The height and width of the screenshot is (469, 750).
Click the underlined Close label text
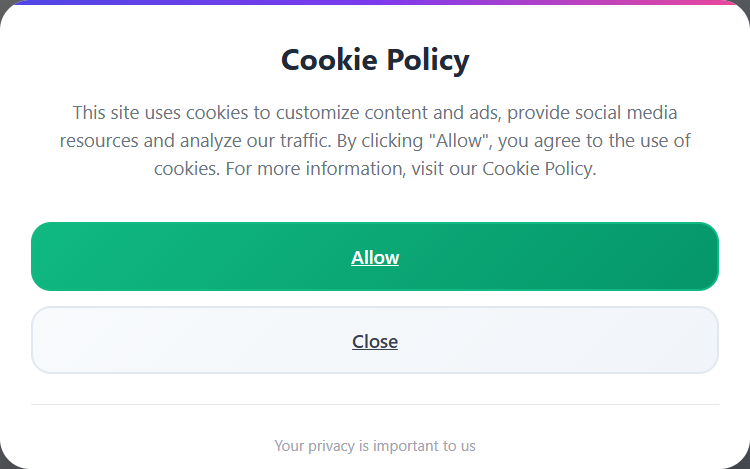pos(375,342)
